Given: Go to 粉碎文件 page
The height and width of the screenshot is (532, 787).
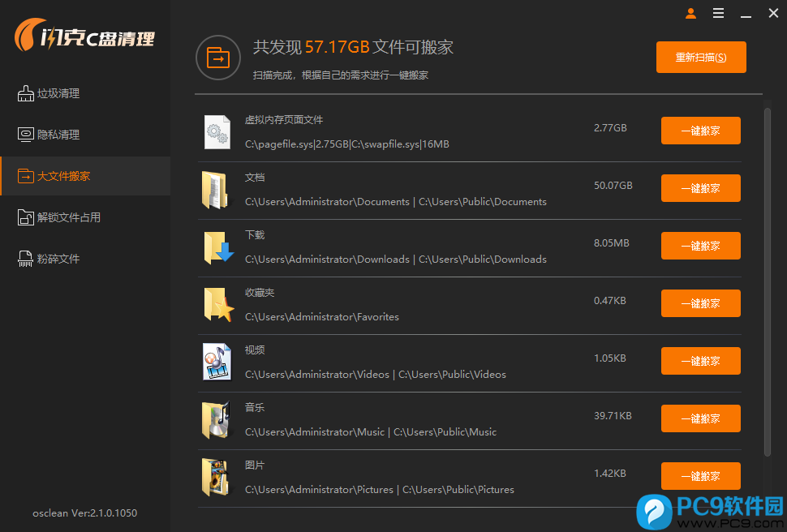Looking at the screenshot, I should (x=85, y=259).
